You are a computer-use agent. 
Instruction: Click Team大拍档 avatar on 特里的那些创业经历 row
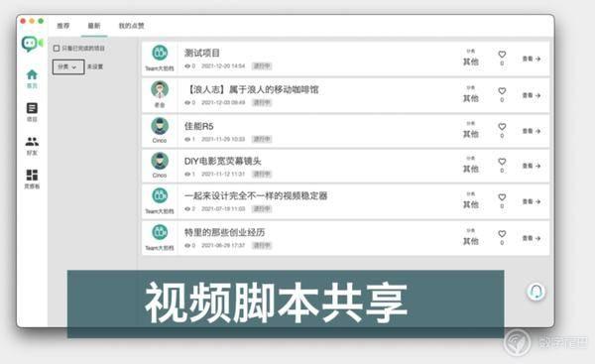pos(160,232)
